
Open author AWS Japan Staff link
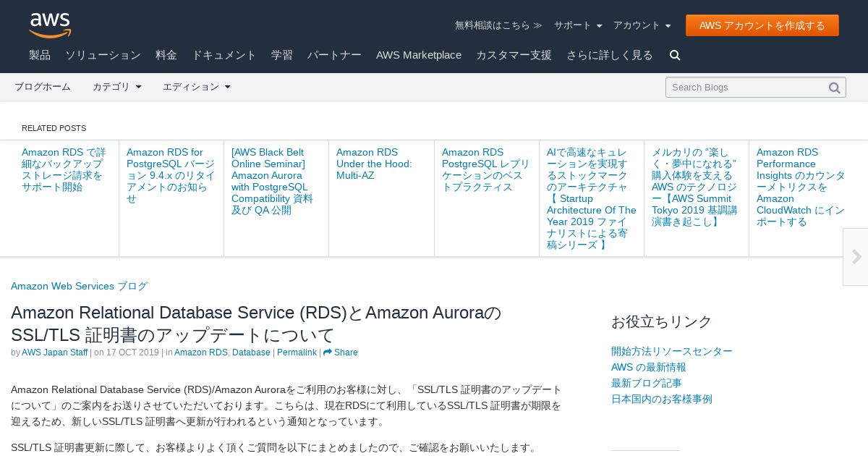point(55,352)
